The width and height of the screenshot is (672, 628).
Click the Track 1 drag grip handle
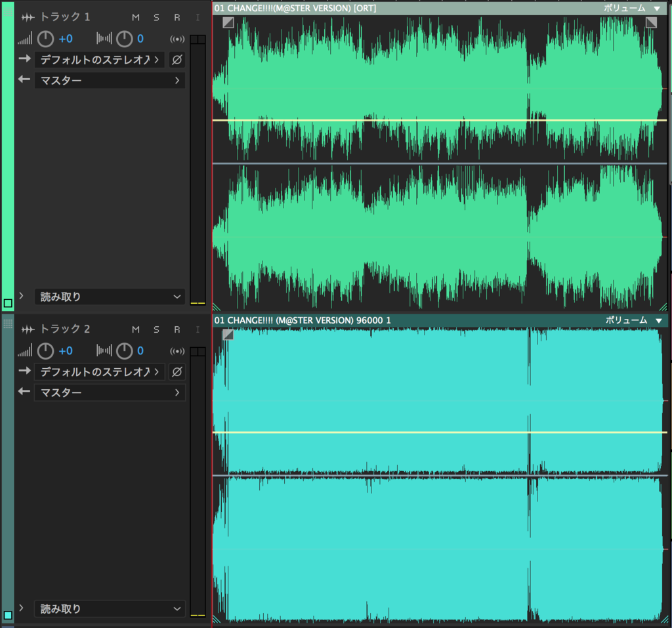(x=8, y=10)
